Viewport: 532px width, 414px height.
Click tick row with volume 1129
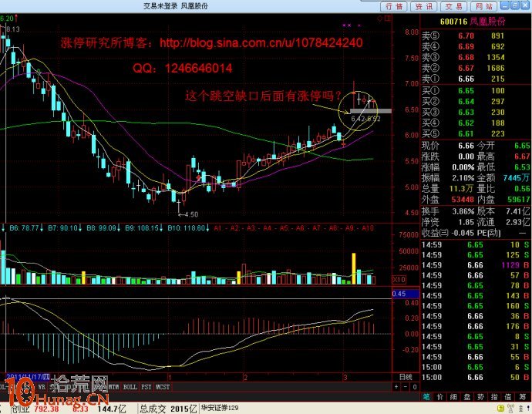pos(476,265)
